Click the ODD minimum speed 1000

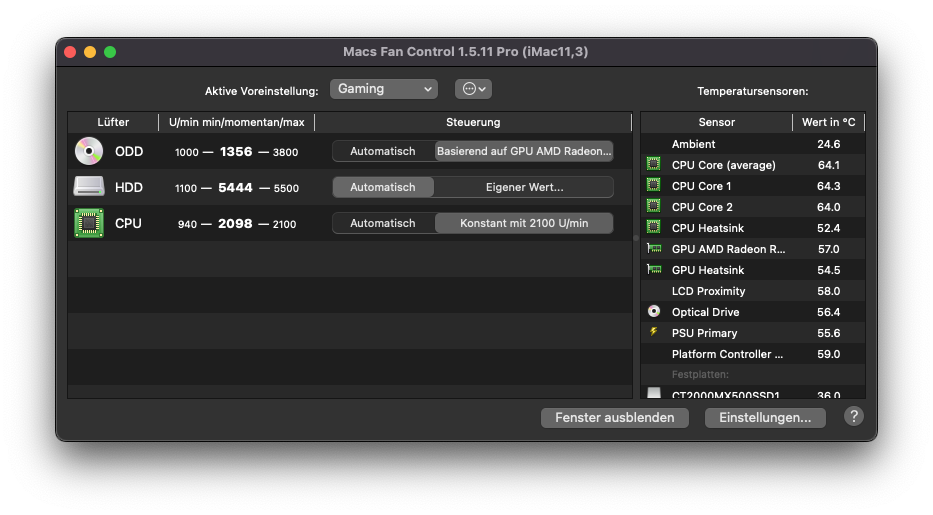[186, 152]
